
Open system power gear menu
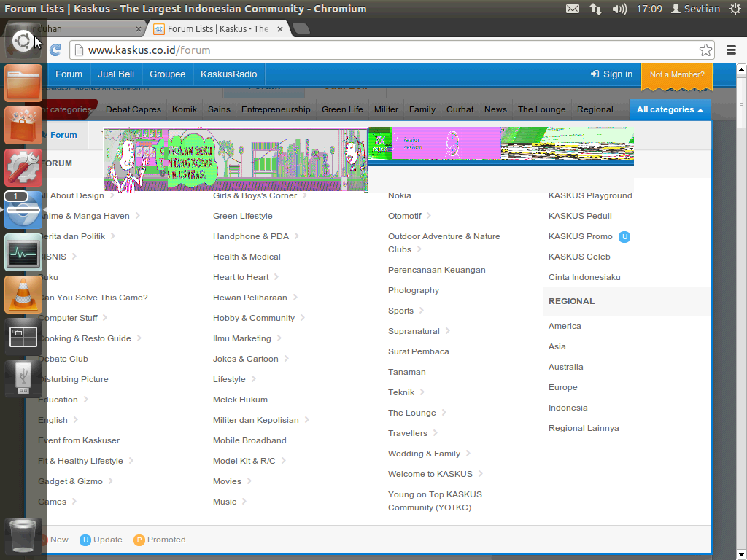[735, 9]
